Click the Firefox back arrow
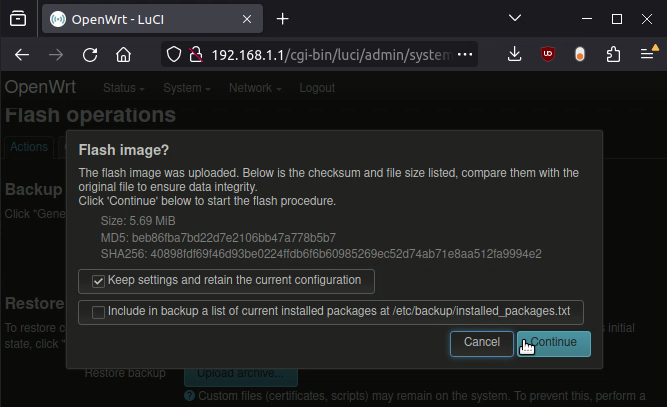Image resolution: width=667 pixels, height=407 pixels. pyautogui.click(x=22, y=55)
